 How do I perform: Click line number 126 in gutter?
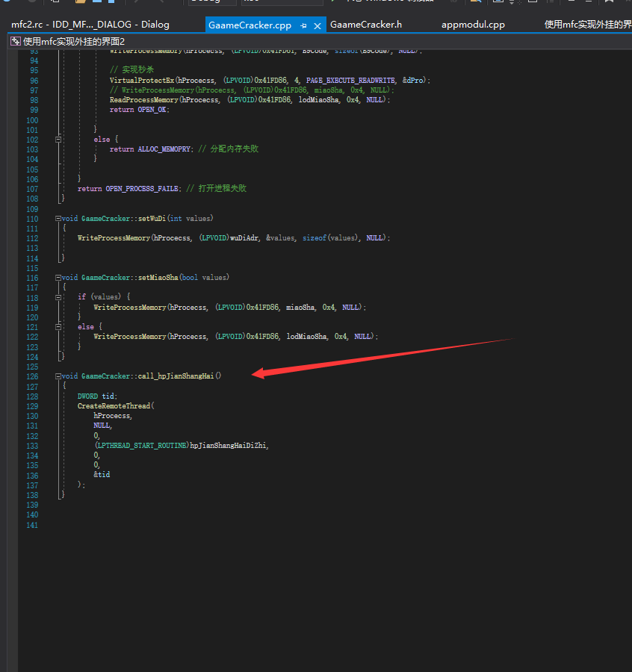click(x=32, y=377)
